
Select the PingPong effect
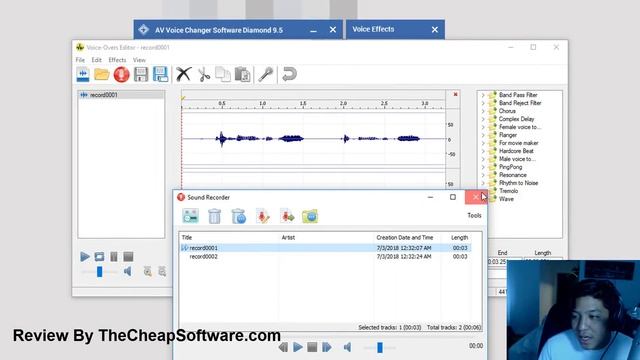click(x=510, y=167)
